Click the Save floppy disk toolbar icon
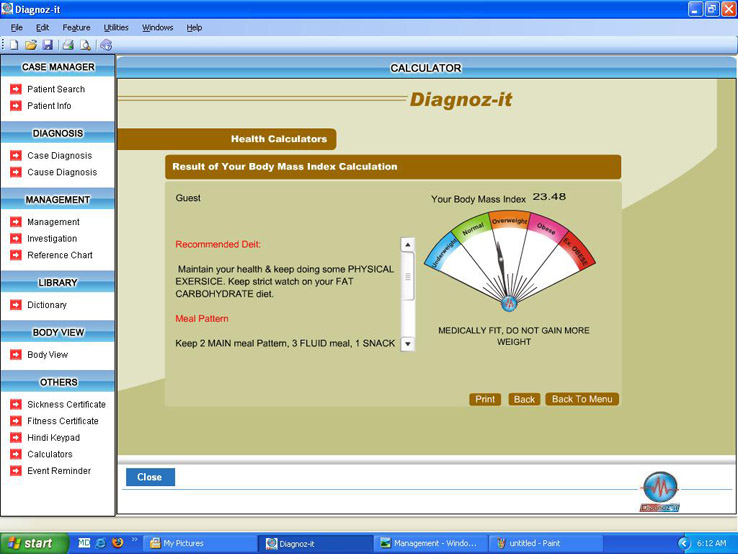This screenshot has width=738, height=554. coord(48,45)
